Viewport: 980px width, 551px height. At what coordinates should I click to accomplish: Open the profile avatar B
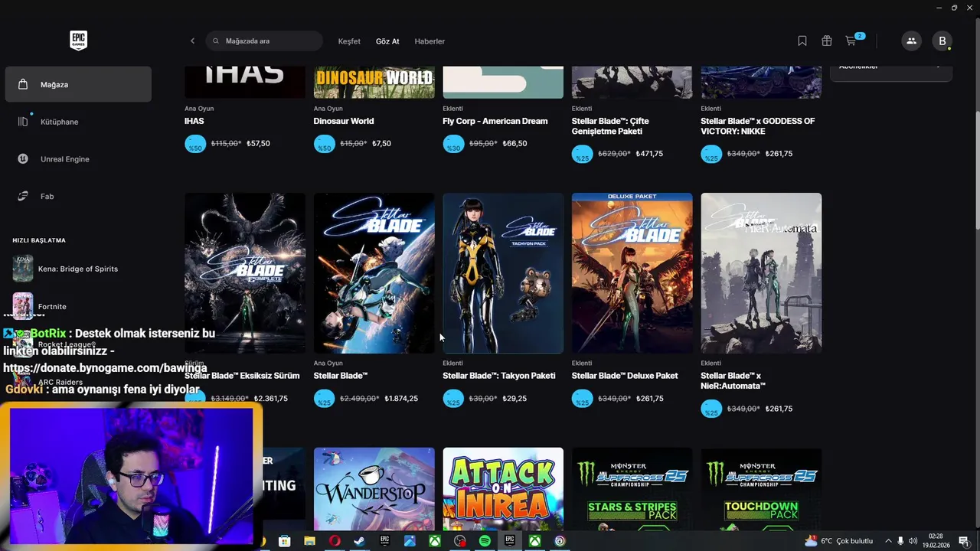tap(942, 41)
